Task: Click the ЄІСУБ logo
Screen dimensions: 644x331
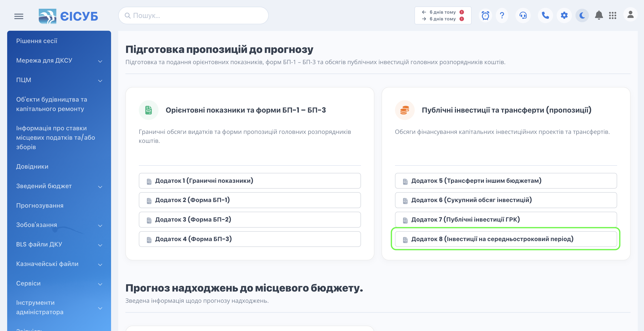Action: point(68,16)
